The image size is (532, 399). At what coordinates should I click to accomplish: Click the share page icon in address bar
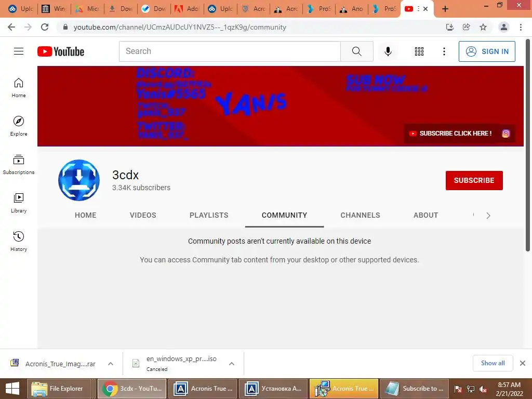coord(467,27)
